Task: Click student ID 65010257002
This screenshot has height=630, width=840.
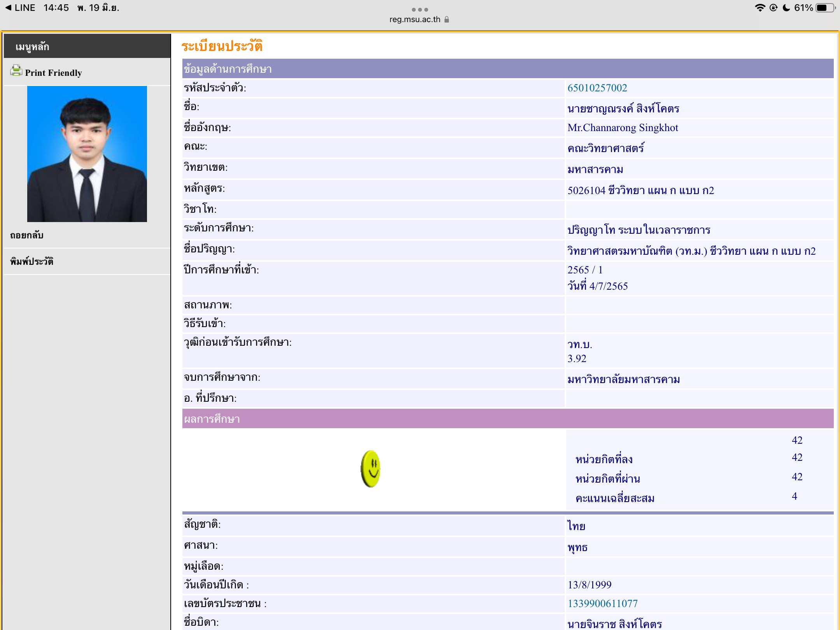Action: pyautogui.click(x=597, y=88)
